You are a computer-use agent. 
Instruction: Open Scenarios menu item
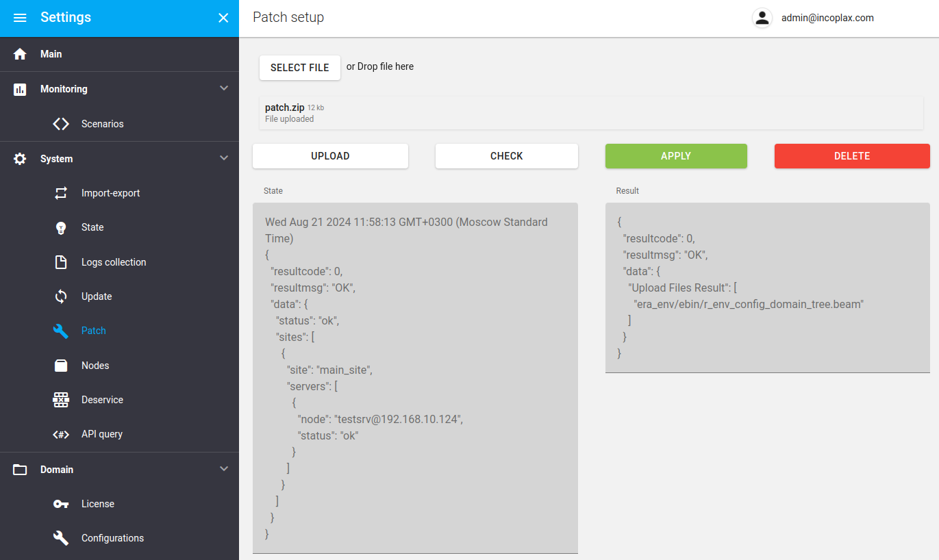119,124
